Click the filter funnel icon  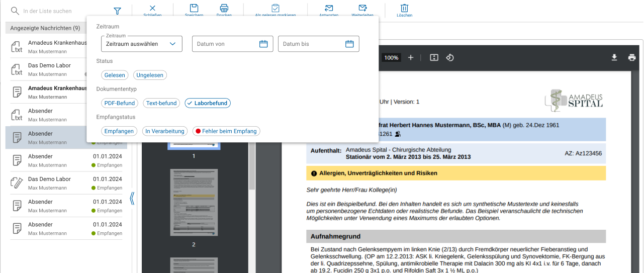click(117, 11)
